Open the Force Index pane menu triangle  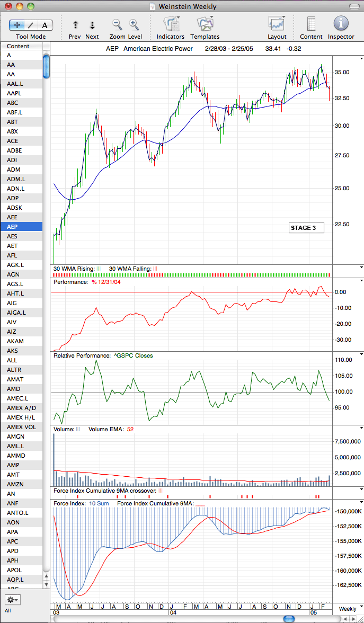coord(361,502)
